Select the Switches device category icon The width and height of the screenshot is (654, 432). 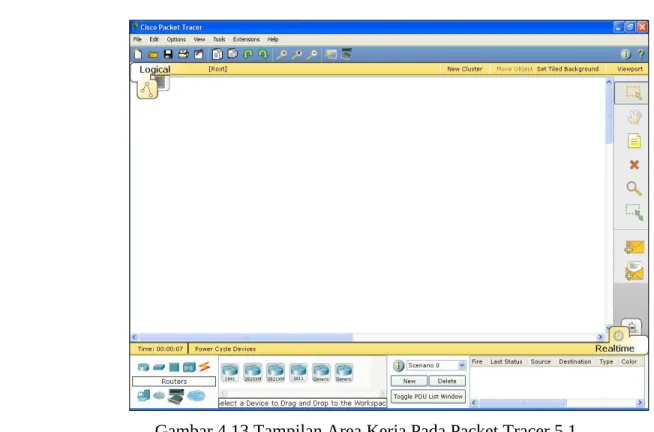[159, 367]
